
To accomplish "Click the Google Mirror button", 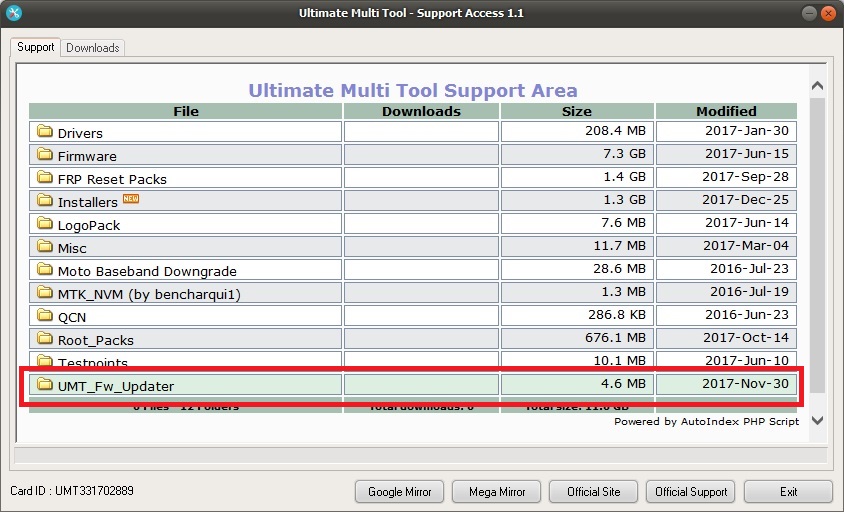I will (x=399, y=491).
